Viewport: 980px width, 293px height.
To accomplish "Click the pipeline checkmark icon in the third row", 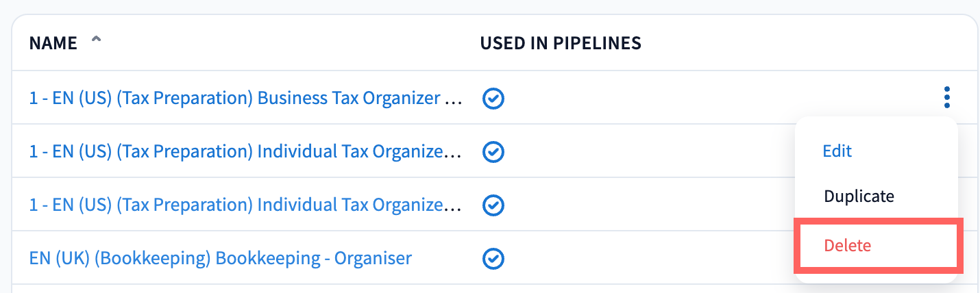I will coord(493,205).
